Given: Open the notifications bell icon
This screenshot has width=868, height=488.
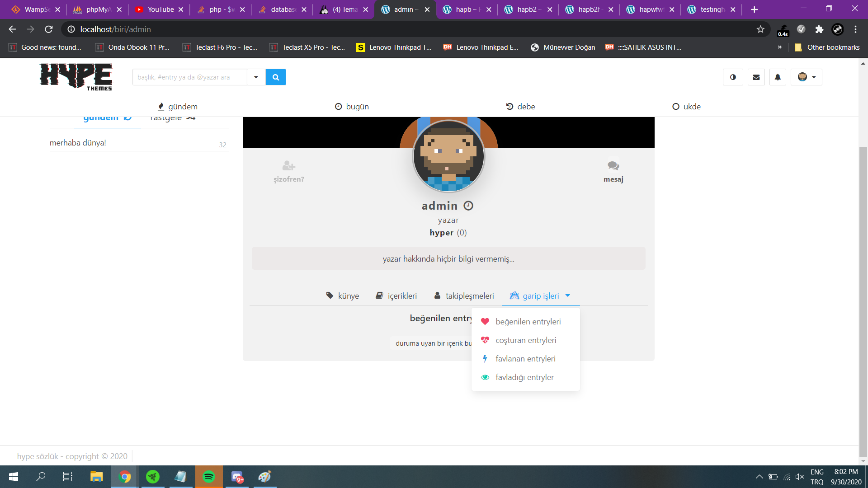Looking at the screenshot, I should (778, 77).
